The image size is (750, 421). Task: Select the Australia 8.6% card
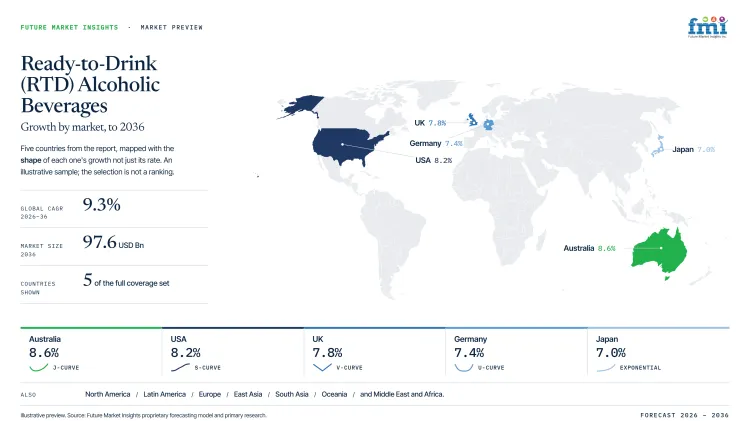[x=91, y=354]
